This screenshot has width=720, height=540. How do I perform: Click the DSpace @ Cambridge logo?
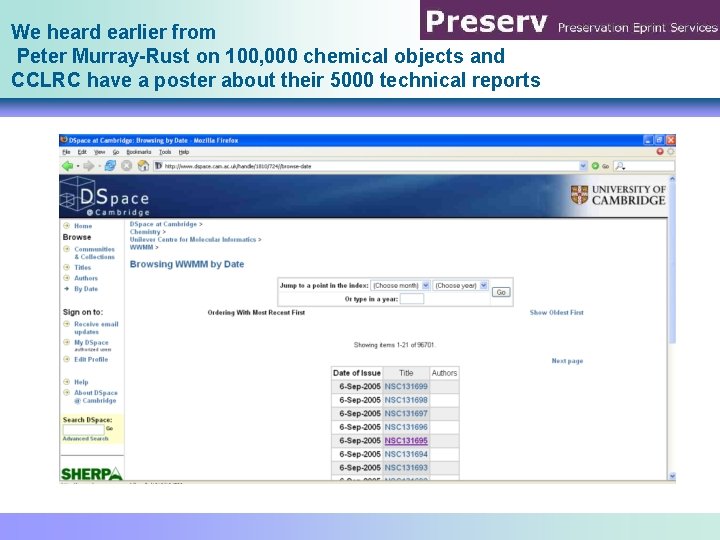tap(105, 196)
